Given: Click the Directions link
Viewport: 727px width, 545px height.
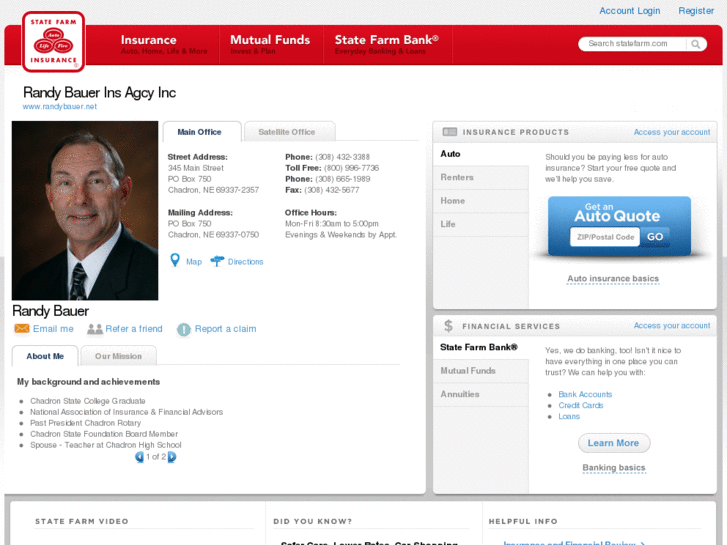Looking at the screenshot, I should [x=245, y=262].
